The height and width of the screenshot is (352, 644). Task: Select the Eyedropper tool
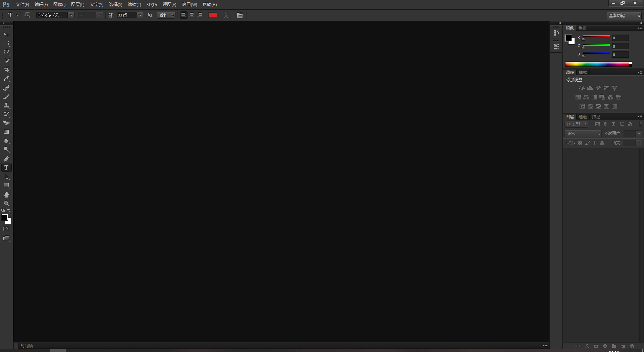point(6,79)
